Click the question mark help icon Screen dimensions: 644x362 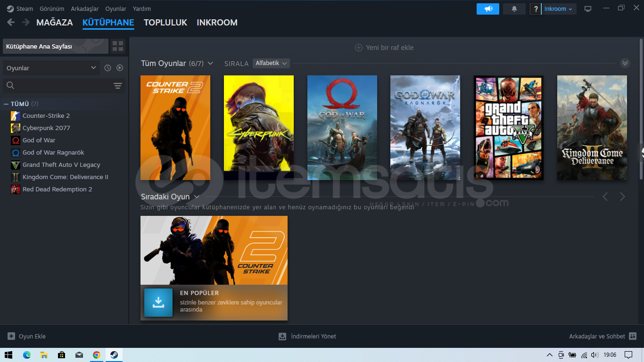(x=536, y=9)
